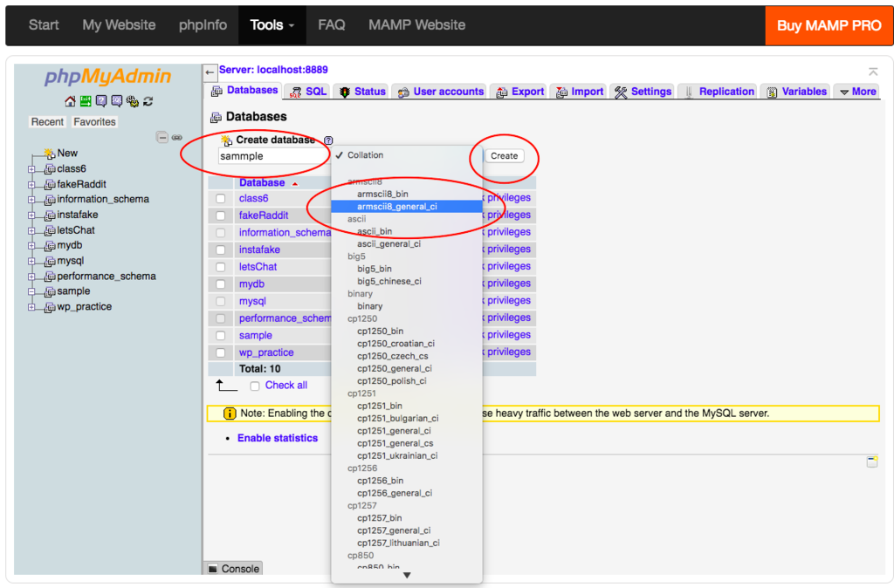
Task: Click the collation list scroll-down arrow
Action: (x=407, y=576)
